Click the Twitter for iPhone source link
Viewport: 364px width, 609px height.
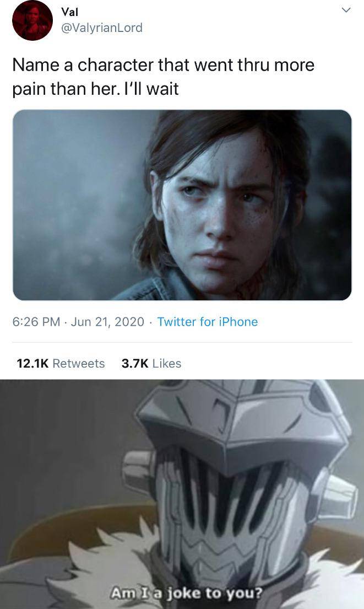click(208, 321)
